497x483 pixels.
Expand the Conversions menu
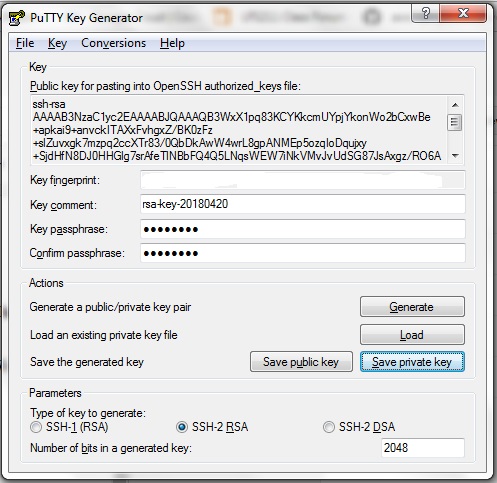tap(113, 43)
